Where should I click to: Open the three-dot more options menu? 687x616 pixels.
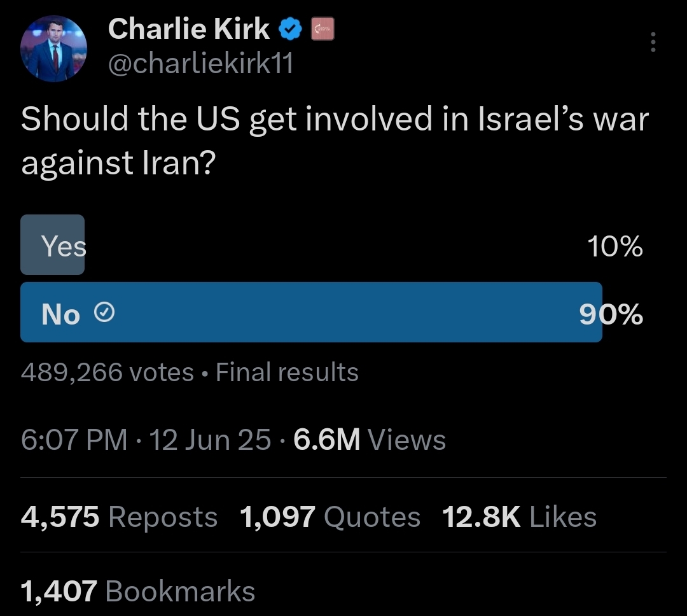click(x=653, y=42)
